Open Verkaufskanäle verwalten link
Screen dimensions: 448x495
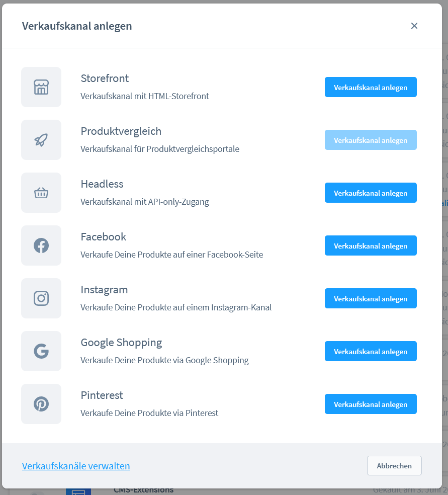coord(76,466)
